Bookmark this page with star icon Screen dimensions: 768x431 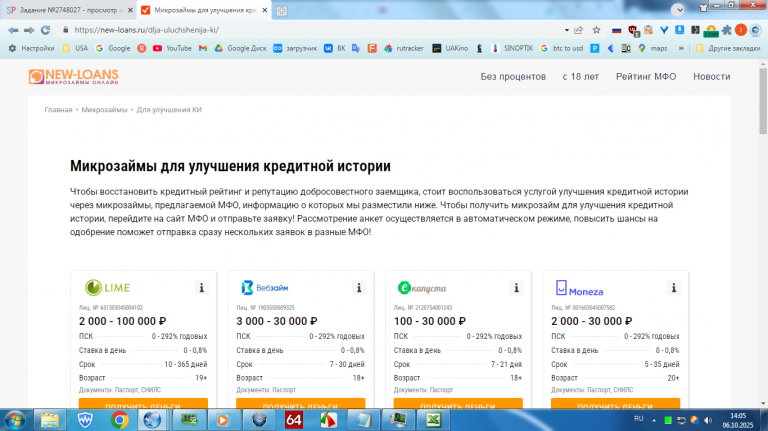(596, 30)
